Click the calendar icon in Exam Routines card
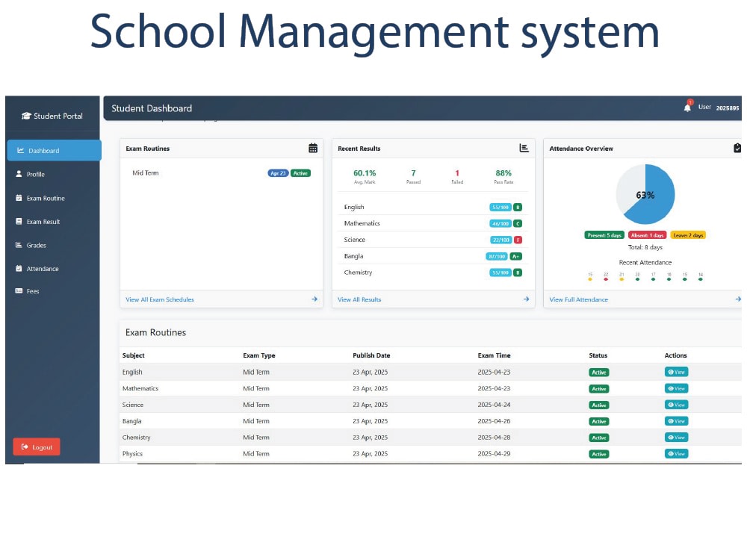Viewport: 747px width, 560px height. coord(313,148)
